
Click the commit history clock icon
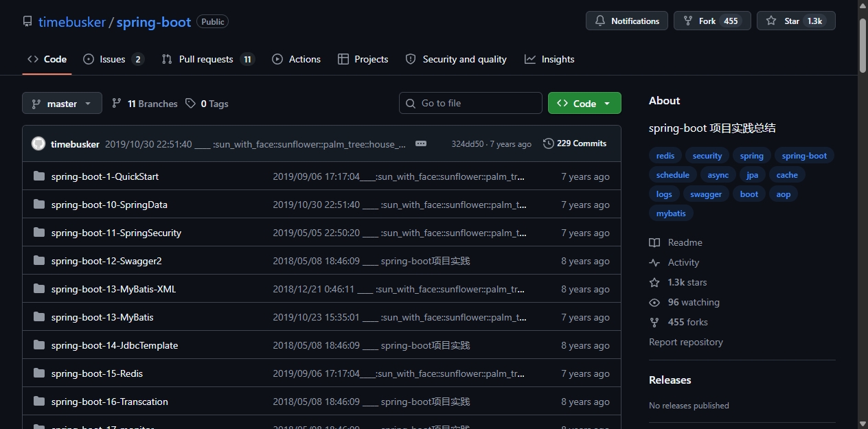click(x=548, y=143)
